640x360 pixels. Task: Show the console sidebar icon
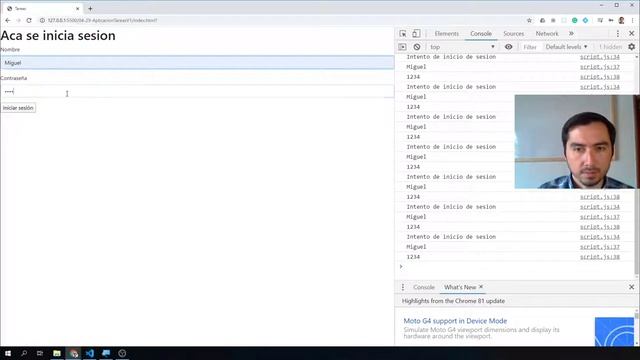(402, 47)
